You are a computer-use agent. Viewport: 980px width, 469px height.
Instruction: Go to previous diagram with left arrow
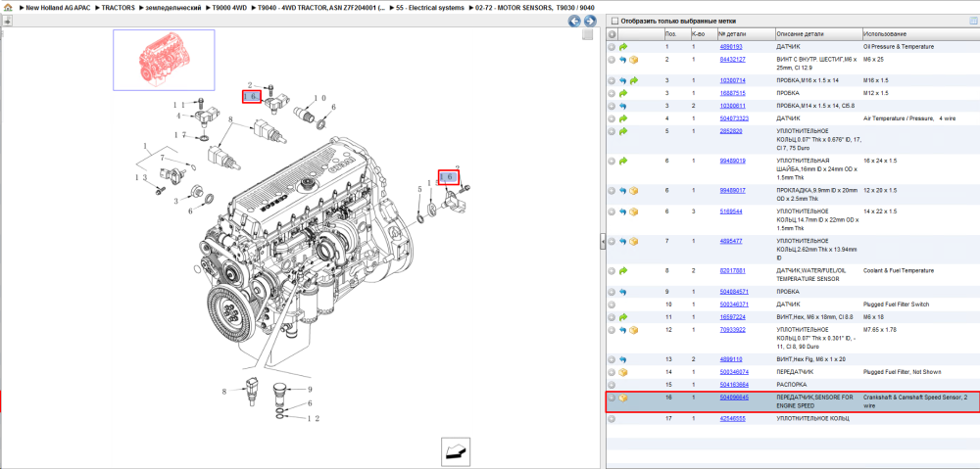pyautogui.click(x=573, y=22)
